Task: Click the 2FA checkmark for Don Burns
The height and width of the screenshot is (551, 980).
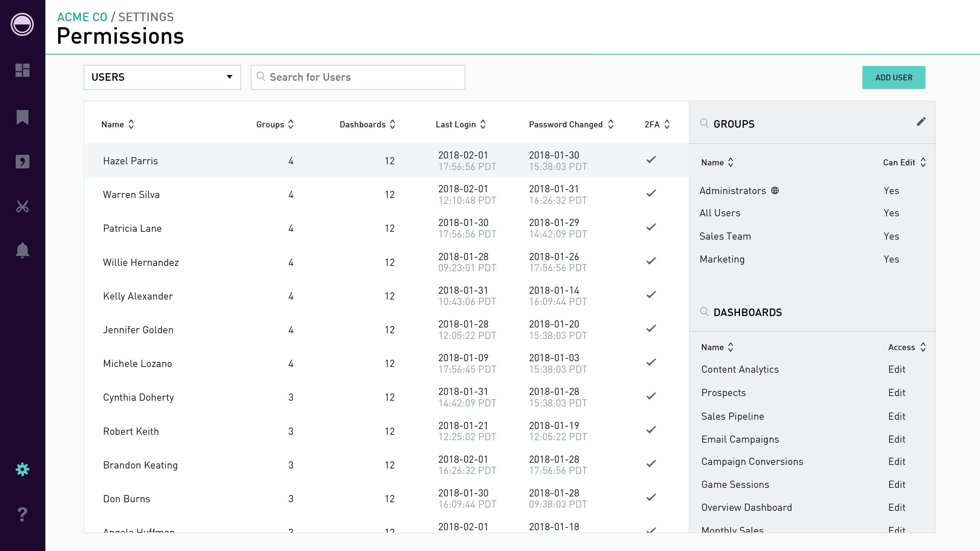Action: (x=651, y=497)
